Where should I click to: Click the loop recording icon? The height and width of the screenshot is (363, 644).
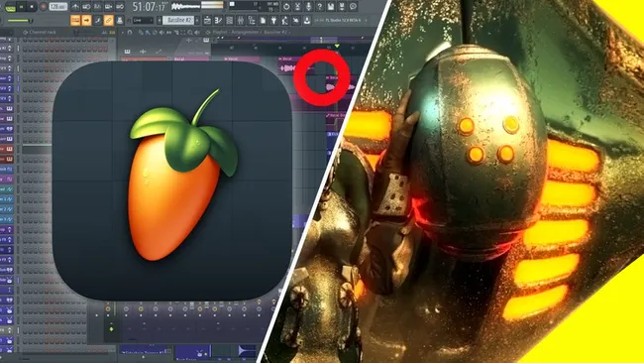(120, 7)
